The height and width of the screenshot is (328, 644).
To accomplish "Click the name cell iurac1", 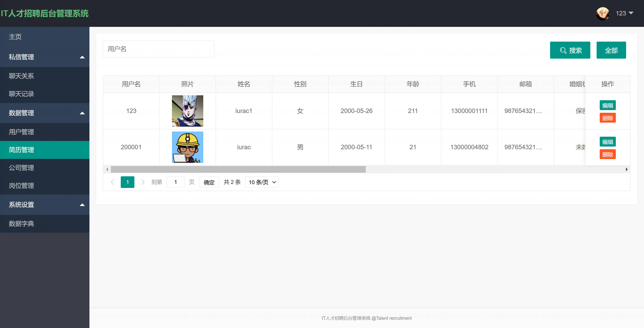I will point(244,111).
